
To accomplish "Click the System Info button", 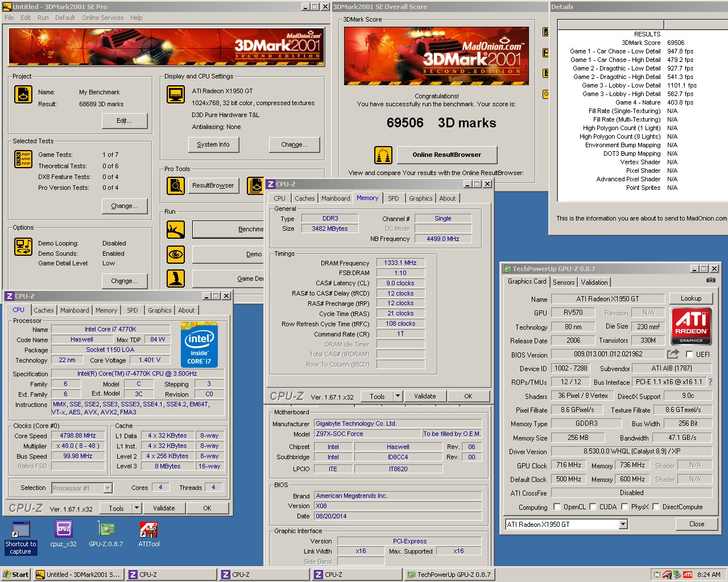I will tap(213, 144).
